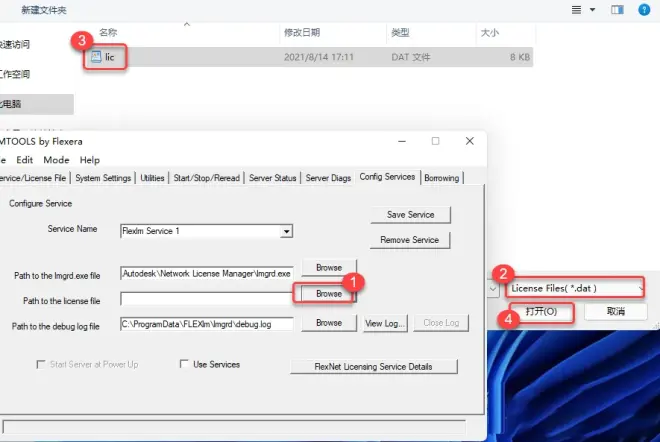Click the 新建文件夹 new folder button
660x442 pixels.
pyautogui.click(x=44, y=10)
